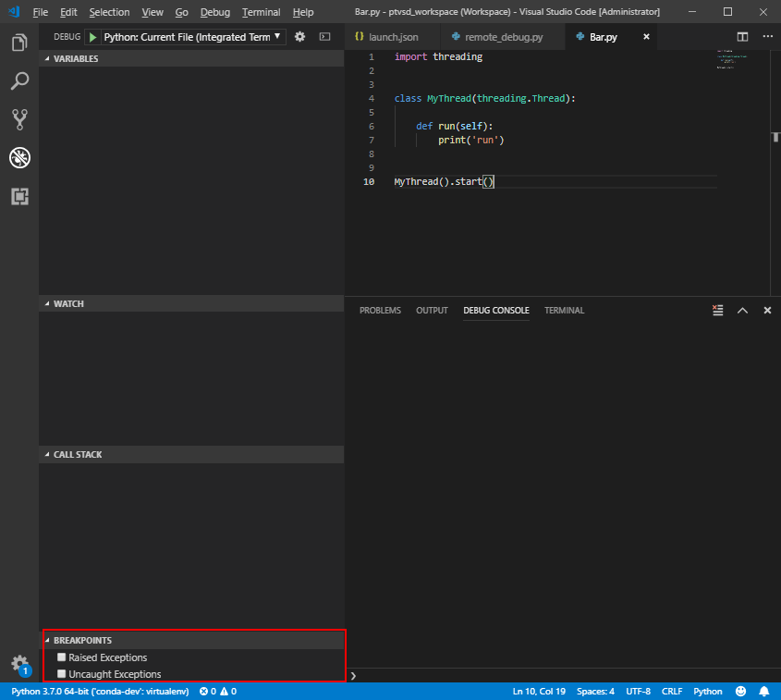Viewport: 781px width, 700px height.
Task: Open the Debug menu
Action: [214, 12]
